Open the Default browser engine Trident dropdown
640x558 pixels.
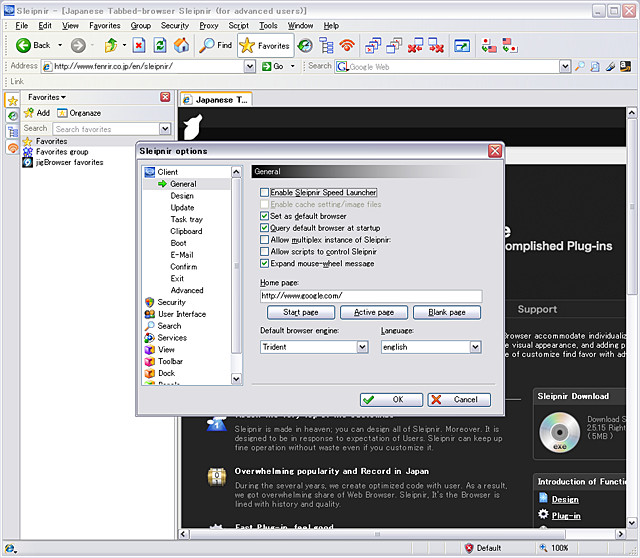(362, 347)
